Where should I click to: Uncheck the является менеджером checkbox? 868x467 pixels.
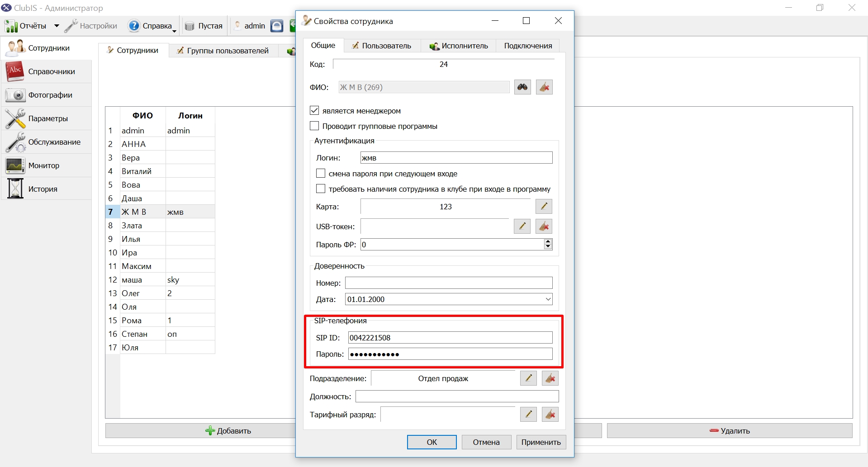pyautogui.click(x=314, y=110)
